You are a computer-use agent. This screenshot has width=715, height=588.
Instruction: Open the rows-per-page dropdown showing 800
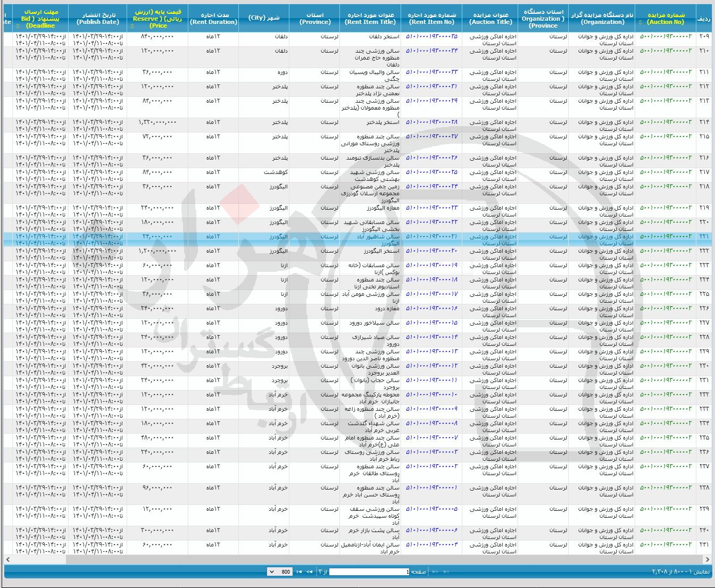click(x=279, y=572)
